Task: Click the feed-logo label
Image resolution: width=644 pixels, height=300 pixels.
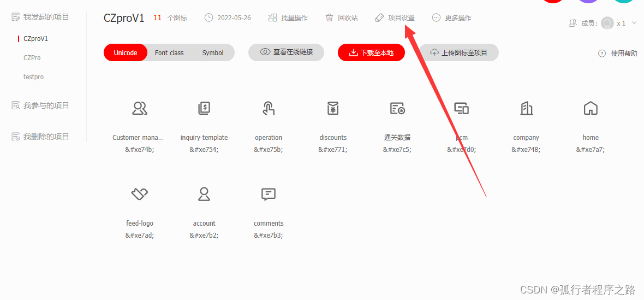Action: point(140,223)
